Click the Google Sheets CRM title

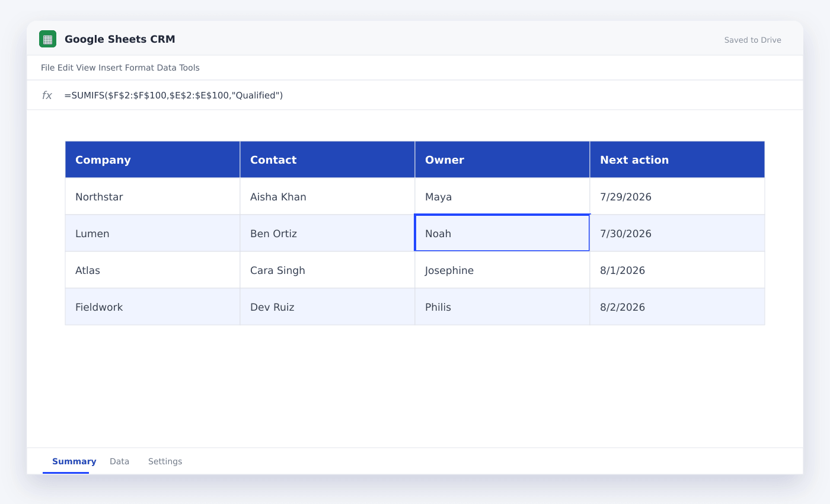click(120, 39)
